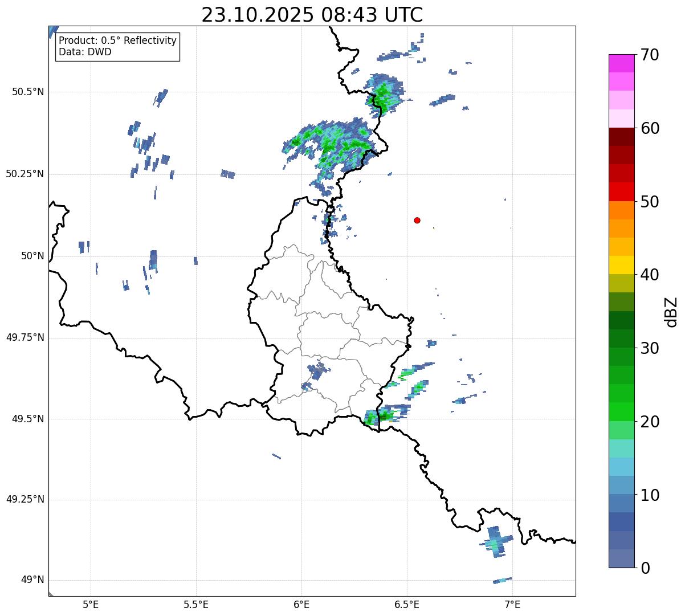Click longitude label 6°E
Screen dimensions: 685x616
[x=301, y=605]
